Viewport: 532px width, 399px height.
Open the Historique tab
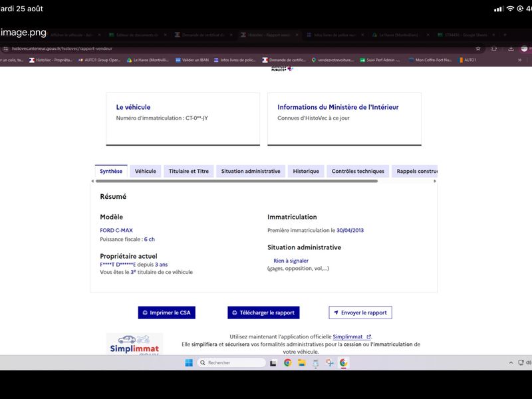[306, 172]
